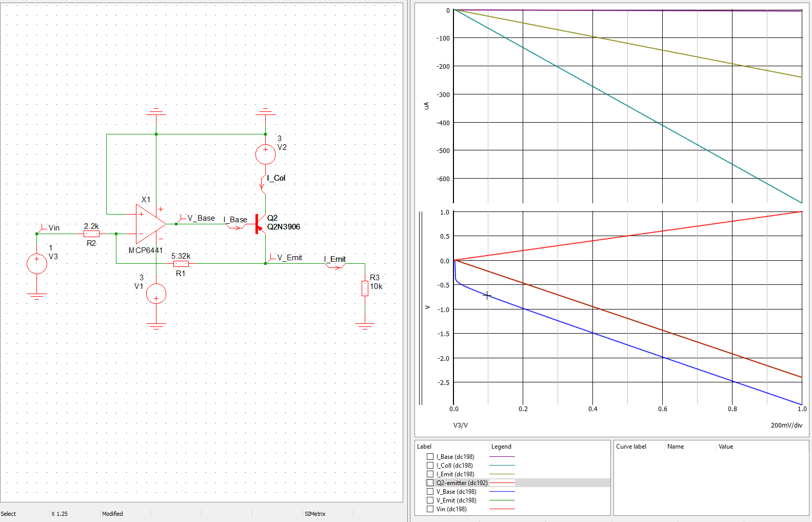Check the I_Emit (dc198) curve box
This screenshot has height=522, width=812.
430,474
